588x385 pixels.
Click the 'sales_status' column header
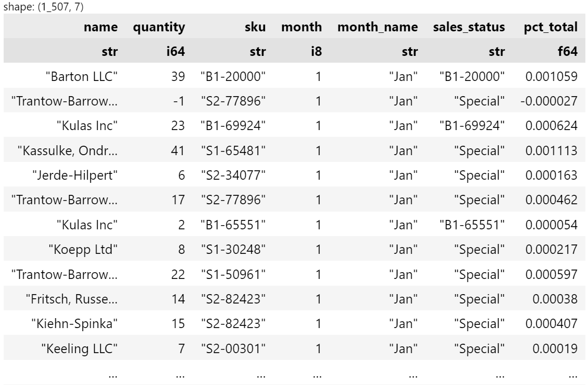click(x=469, y=27)
